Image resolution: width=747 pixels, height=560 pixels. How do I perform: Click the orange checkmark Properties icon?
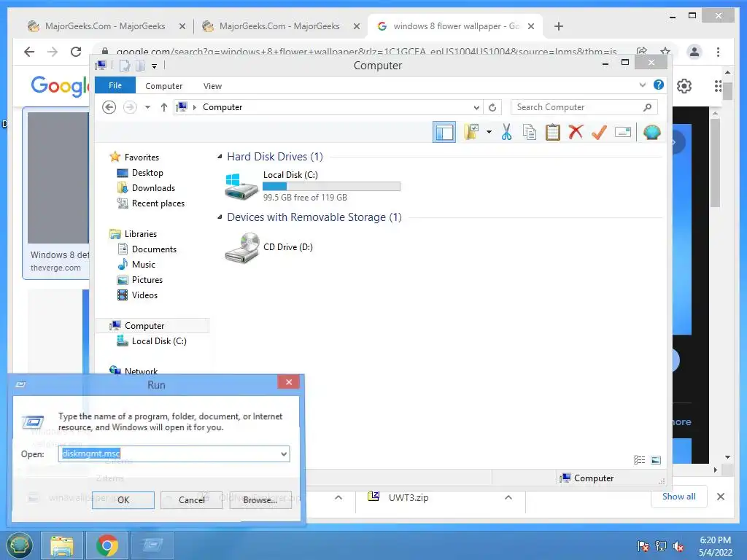click(599, 132)
